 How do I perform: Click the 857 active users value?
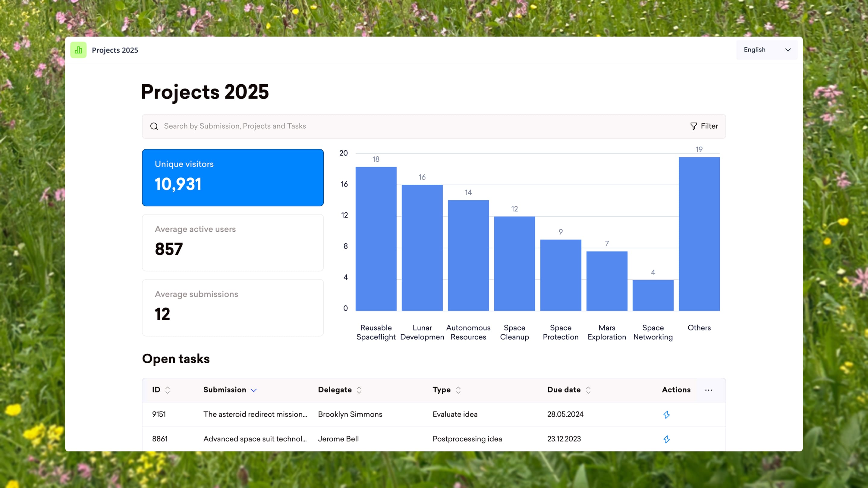pos(169,249)
